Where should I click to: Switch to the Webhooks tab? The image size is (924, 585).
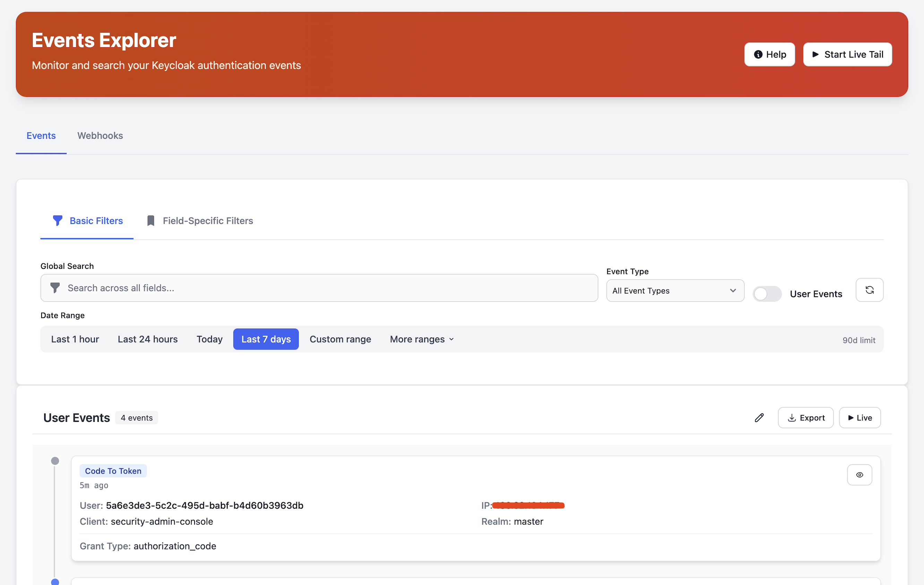[x=100, y=136]
